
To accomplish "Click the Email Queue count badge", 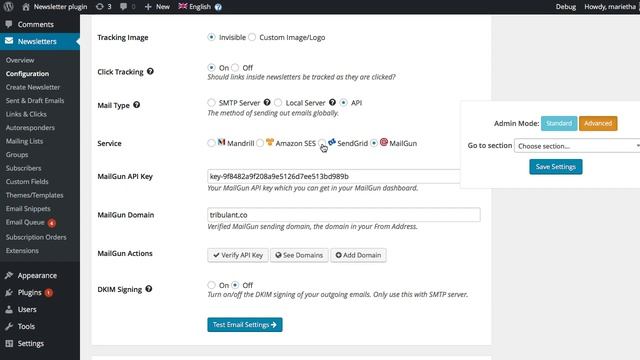I will [x=51, y=223].
